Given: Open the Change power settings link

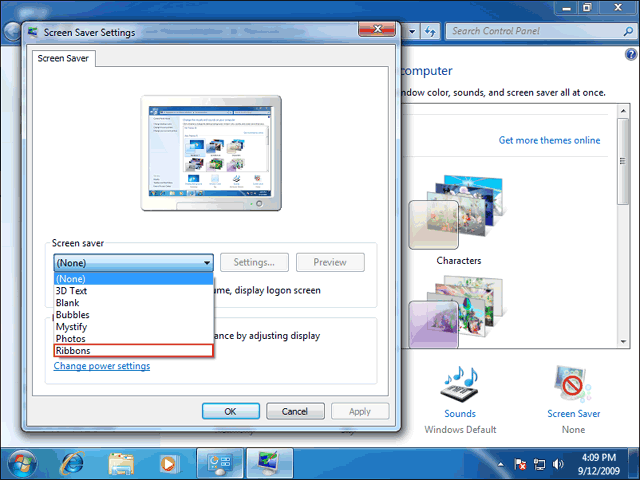Looking at the screenshot, I should [x=102, y=366].
